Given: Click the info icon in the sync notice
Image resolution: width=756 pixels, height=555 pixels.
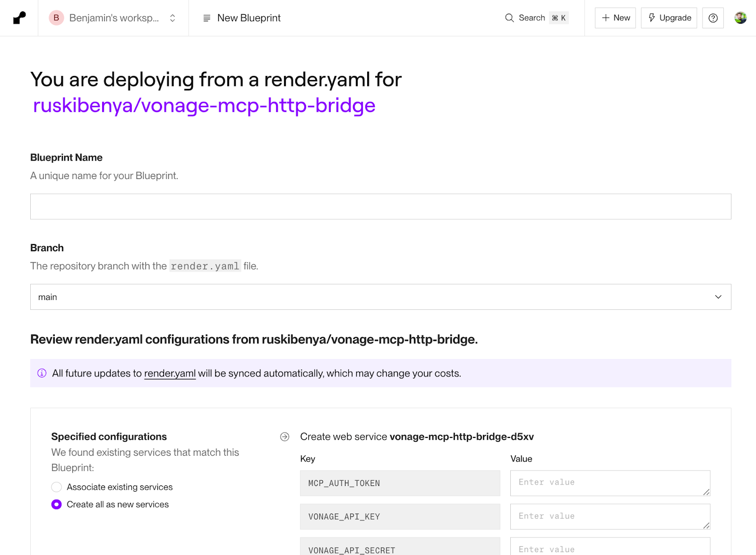Looking at the screenshot, I should click(42, 373).
